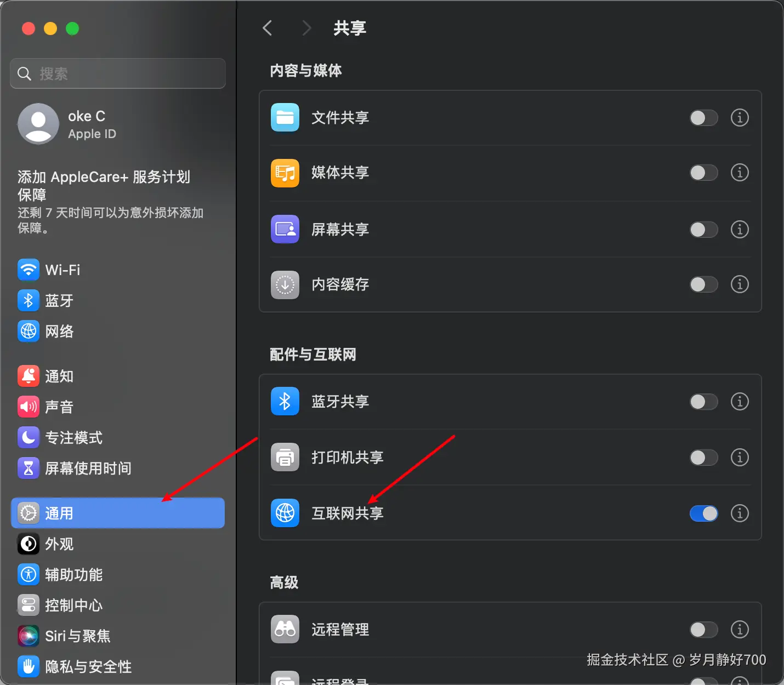Open 隐私与安全性 settings
Screen dimensions: 784x685
88,666
